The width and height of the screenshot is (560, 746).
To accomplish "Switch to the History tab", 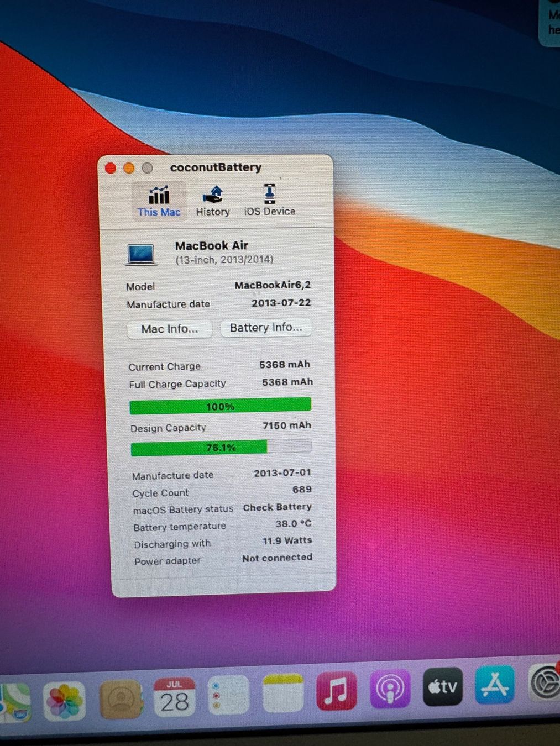I will tap(213, 202).
